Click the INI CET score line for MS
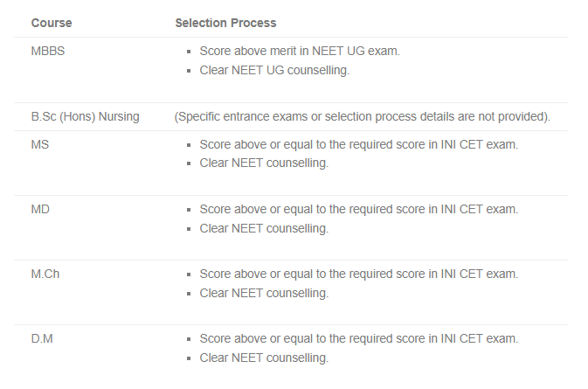The height and width of the screenshot is (389, 588). 358,144
